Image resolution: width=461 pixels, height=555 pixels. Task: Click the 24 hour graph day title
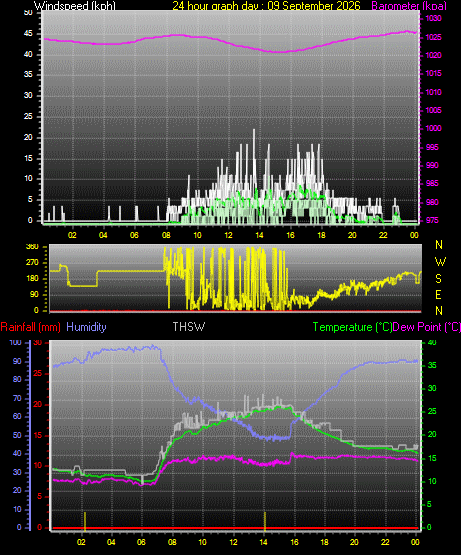pos(266,6)
